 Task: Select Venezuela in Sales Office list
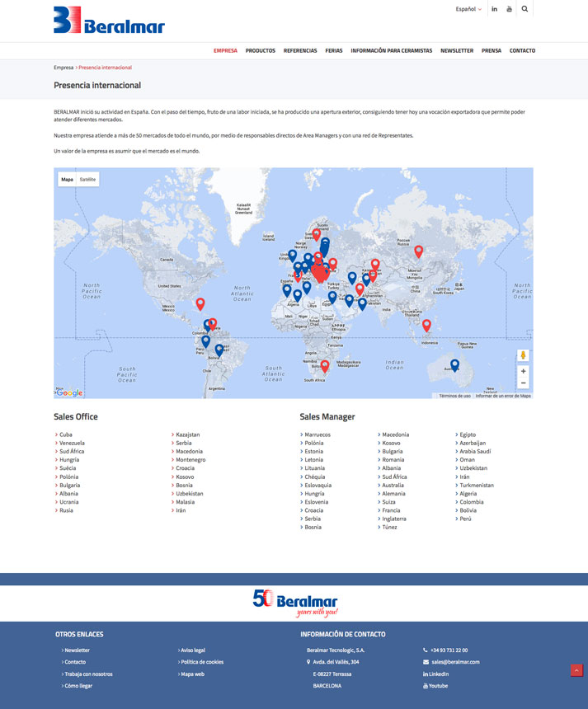[x=72, y=444]
